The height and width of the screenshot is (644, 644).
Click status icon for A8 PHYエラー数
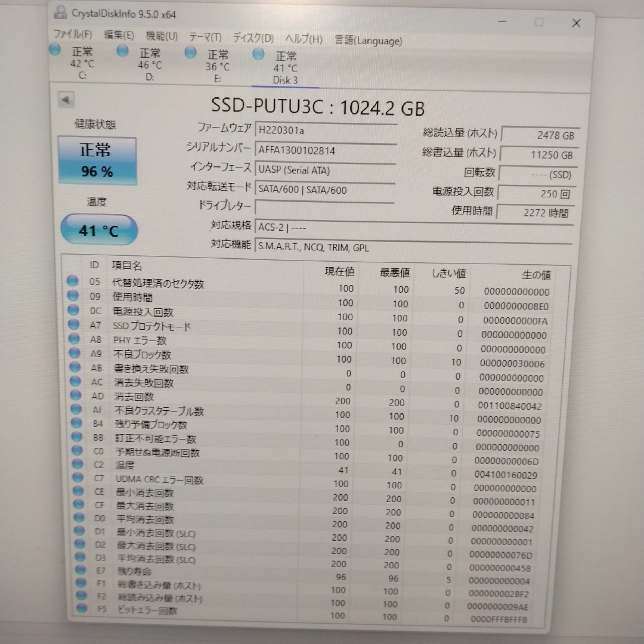coord(75,339)
